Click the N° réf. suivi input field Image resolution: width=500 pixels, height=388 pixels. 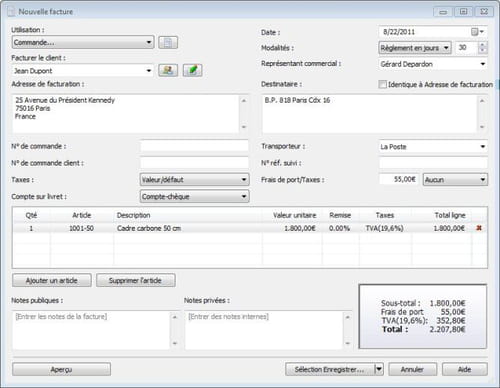433,163
